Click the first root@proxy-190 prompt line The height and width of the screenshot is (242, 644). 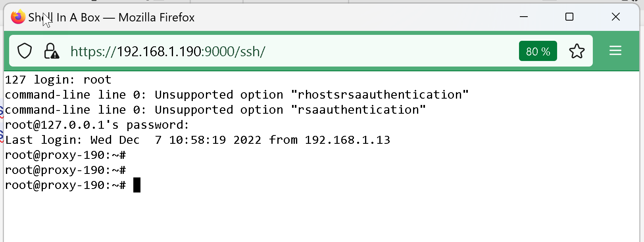coord(65,155)
